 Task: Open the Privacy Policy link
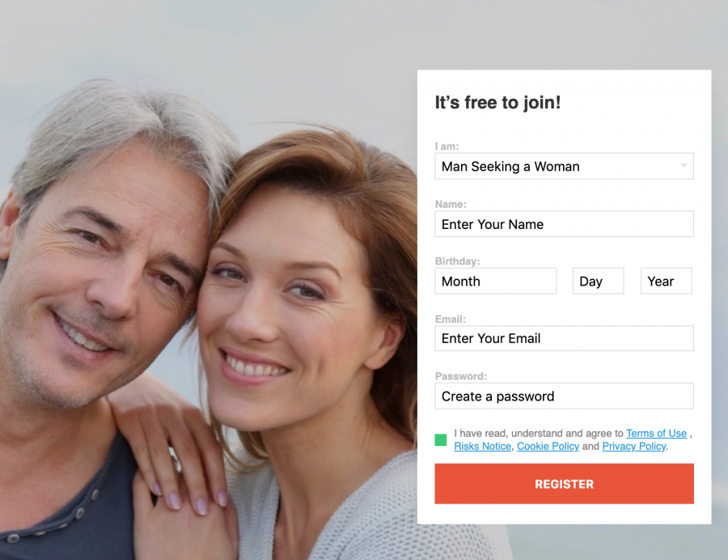coord(633,446)
